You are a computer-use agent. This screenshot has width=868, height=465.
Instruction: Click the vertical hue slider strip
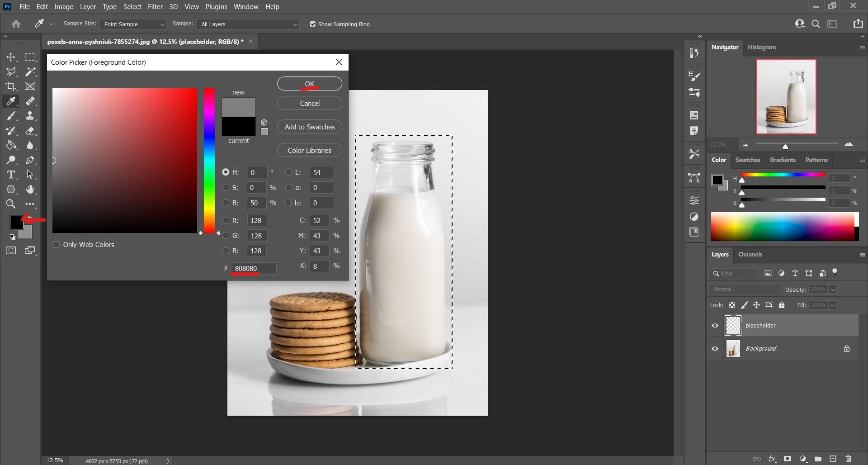coord(209,161)
